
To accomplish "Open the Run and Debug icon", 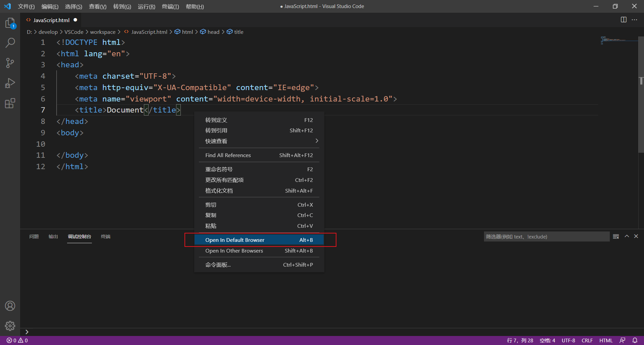I will coord(10,83).
